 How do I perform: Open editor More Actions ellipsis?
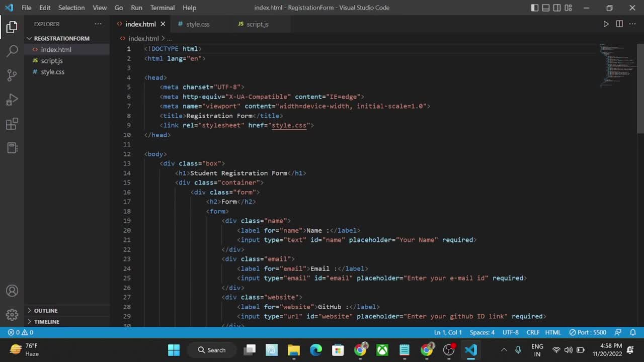632,24
